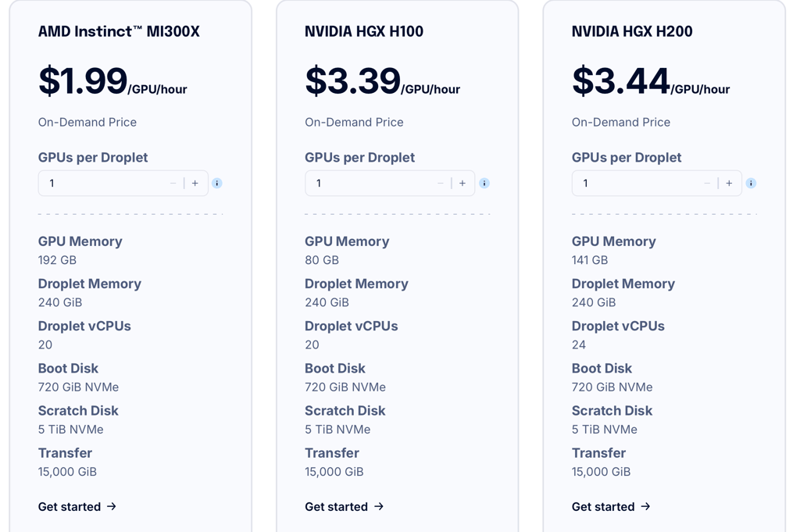Screen dimensions: 800x532
Task: Click 15,000 GiB Transfer value on H100 card
Action: [334, 472]
